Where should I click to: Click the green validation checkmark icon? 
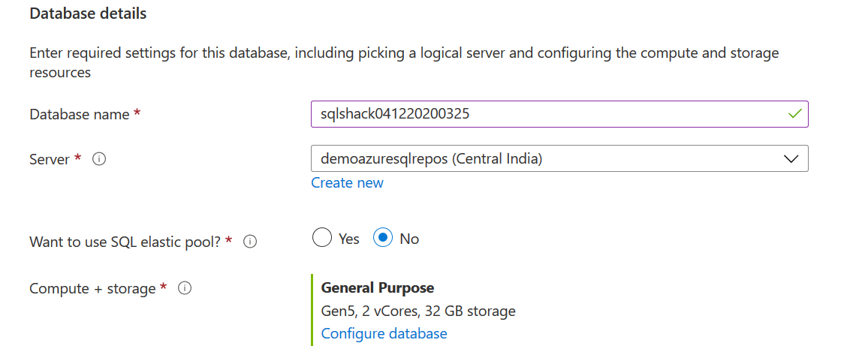(794, 114)
